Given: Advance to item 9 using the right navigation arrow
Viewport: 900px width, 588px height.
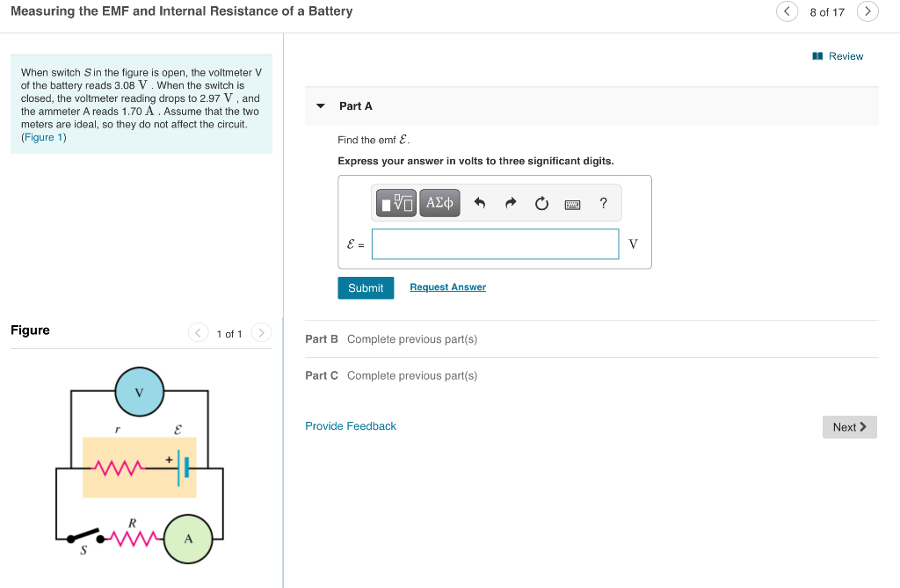Looking at the screenshot, I should (867, 12).
